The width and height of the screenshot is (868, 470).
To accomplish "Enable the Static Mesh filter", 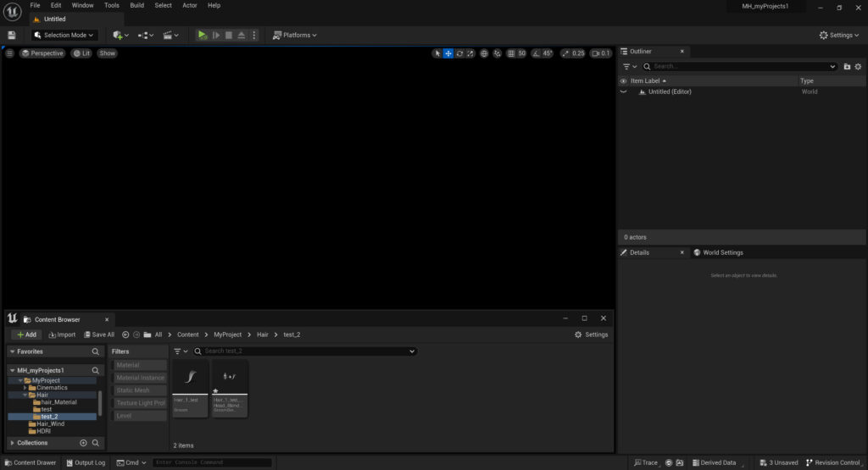I will coord(140,390).
